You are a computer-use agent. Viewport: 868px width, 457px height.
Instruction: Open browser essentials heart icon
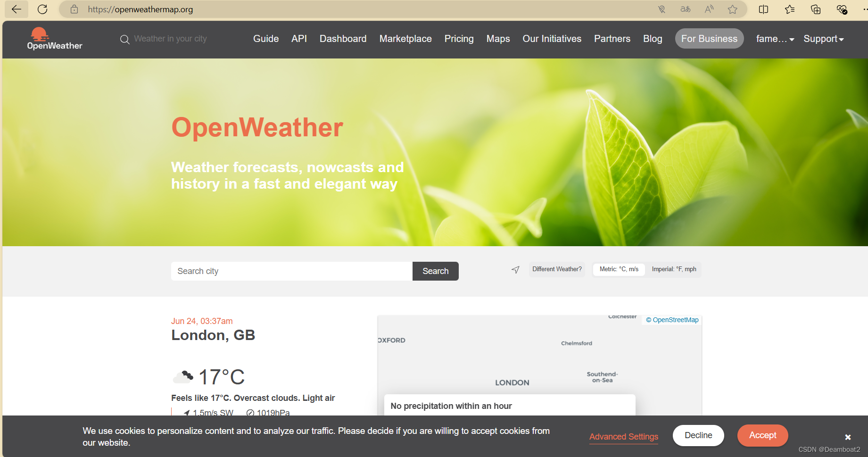(842, 9)
